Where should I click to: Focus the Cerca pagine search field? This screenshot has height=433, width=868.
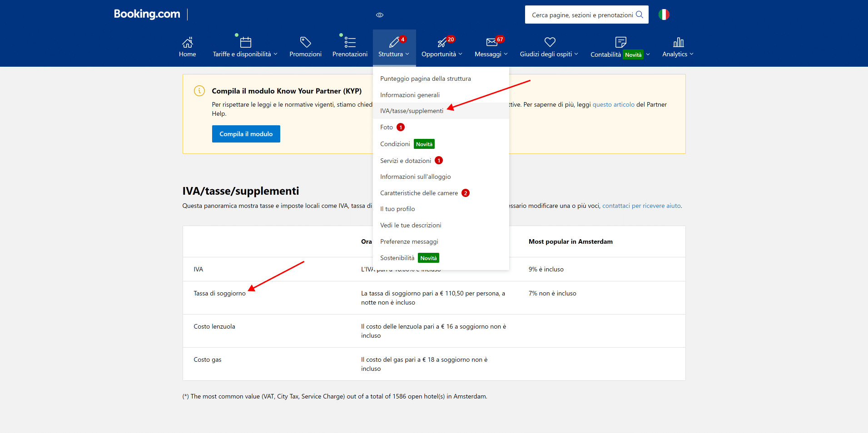coord(582,15)
